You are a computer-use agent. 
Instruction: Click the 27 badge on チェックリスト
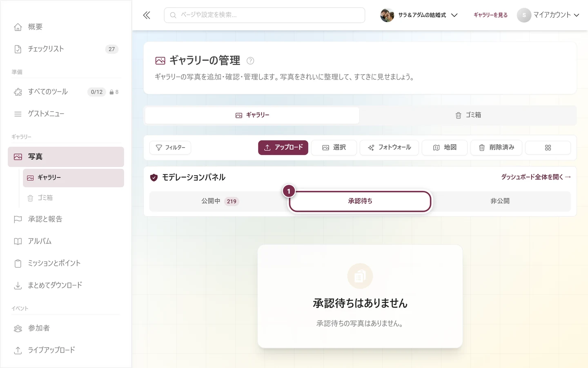111,49
